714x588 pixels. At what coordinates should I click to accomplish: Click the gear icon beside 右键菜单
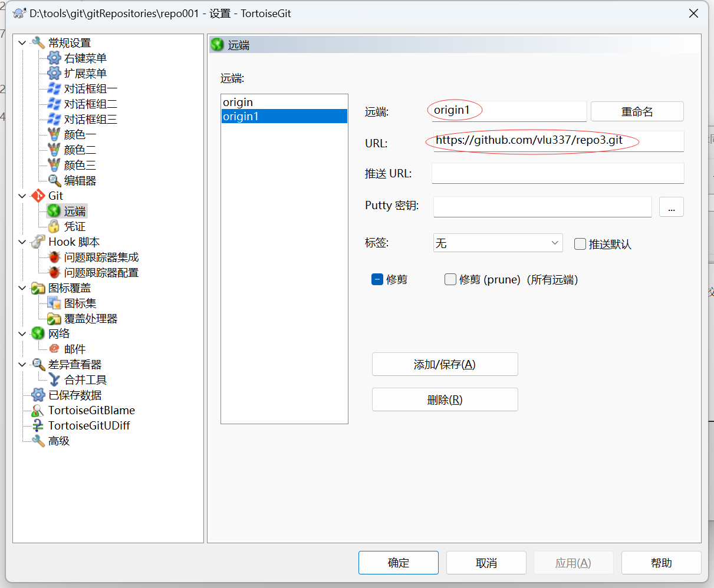point(54,58)
